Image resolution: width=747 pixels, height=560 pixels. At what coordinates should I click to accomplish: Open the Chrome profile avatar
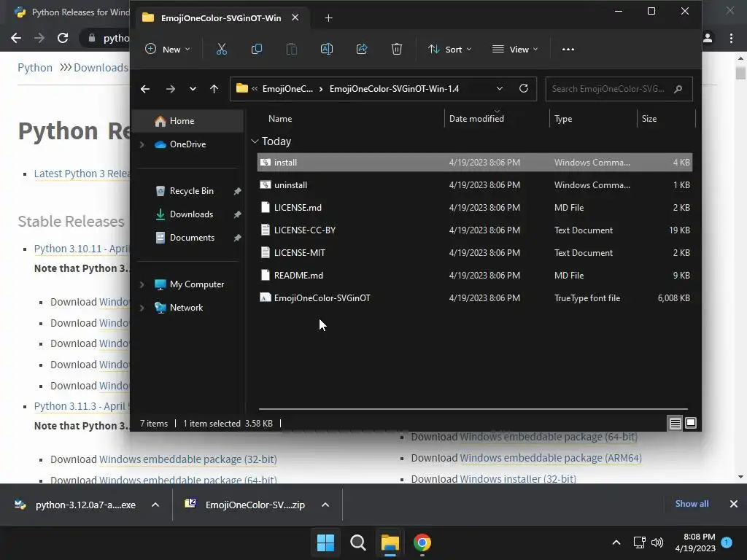click(708, 38)
